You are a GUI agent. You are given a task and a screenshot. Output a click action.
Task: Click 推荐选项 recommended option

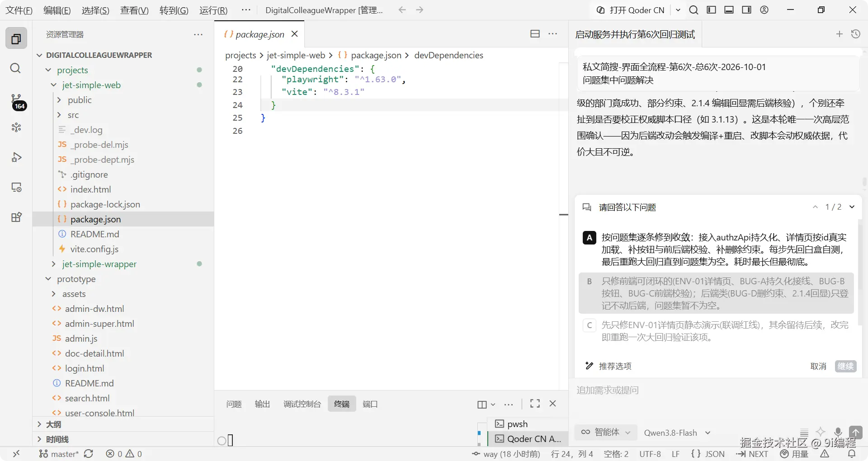coord(609,366)
